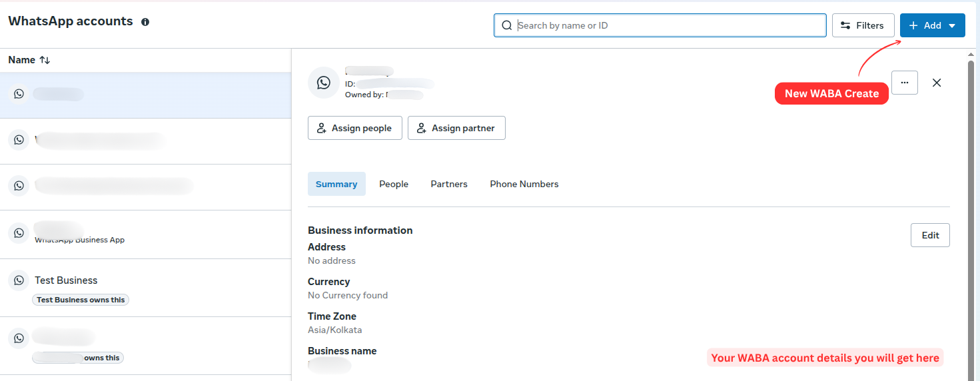
Task: Click the search magnifier icon
Action: [x=507, y=25]
